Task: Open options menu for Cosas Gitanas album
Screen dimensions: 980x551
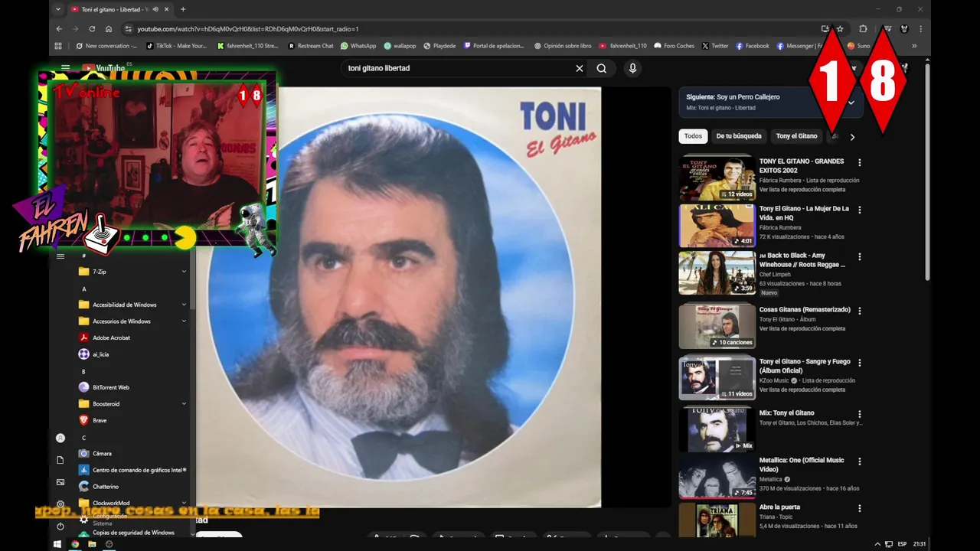Action: coord(860,311)
